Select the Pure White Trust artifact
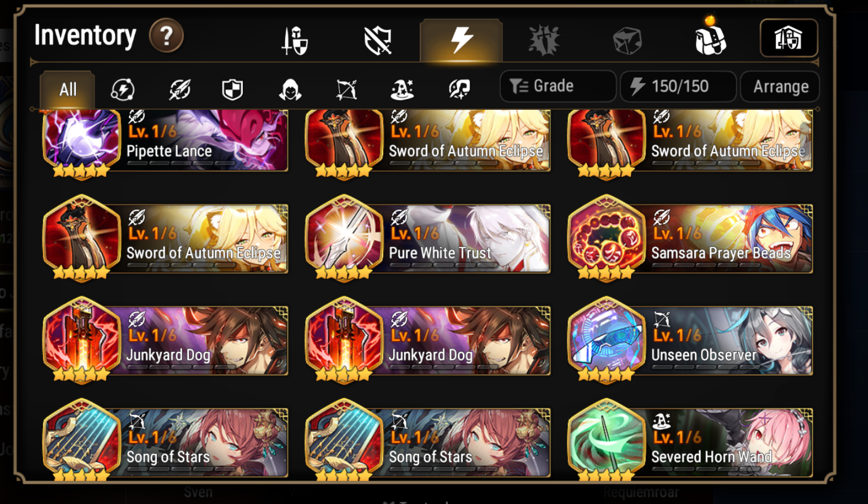The height and width of the screenshot is (504, 868). click(428, 238)
